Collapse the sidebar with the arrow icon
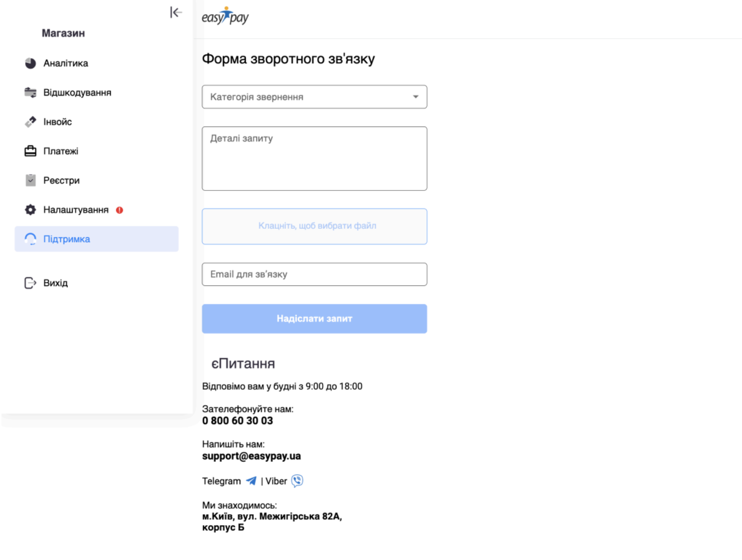Image resolution: width=742 pixels, height=560 pixels. click(176, 12)
